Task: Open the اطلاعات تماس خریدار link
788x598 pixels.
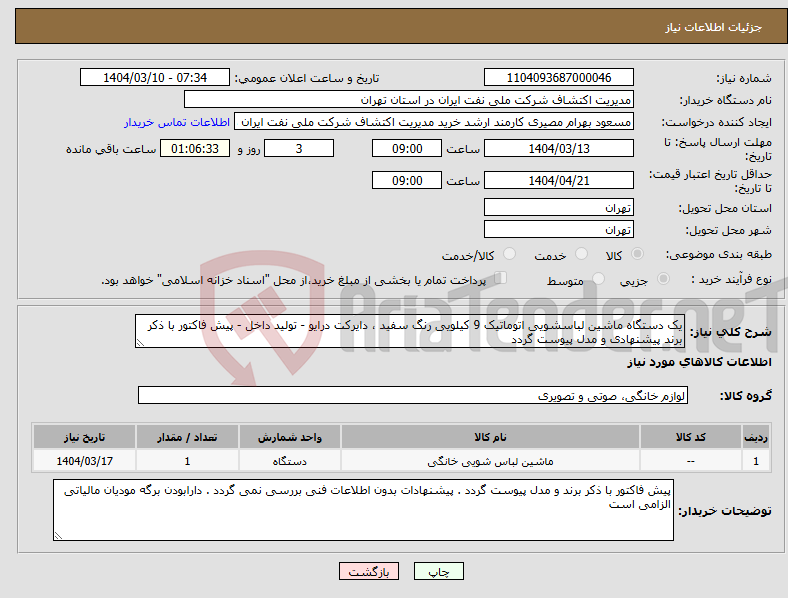Action: pos(177,122)
